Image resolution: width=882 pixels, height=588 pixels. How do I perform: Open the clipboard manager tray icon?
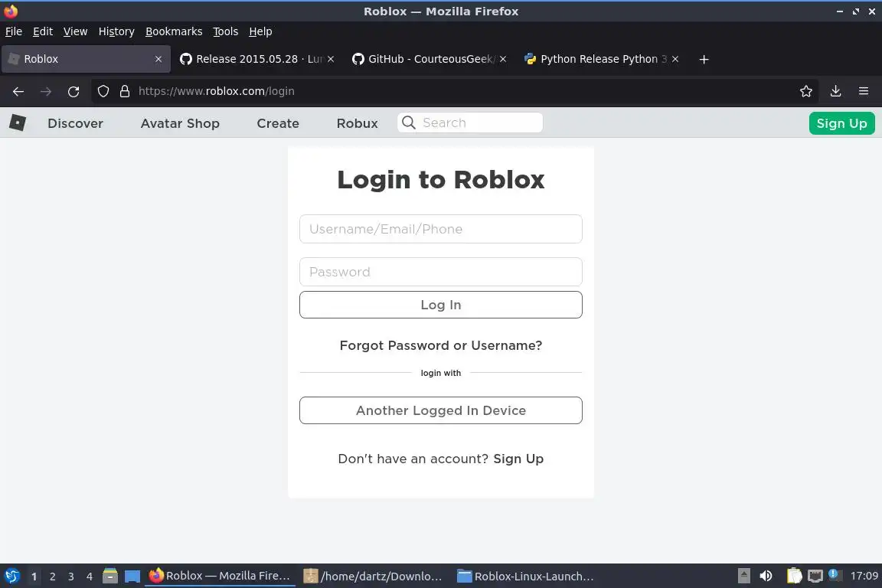[x=794, y=576]
